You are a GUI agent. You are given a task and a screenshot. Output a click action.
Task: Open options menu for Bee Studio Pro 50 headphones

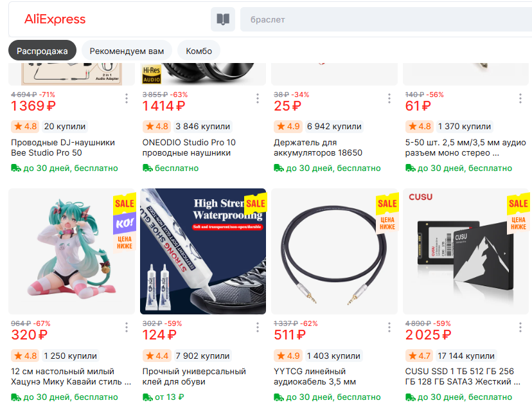(x=127, y=98)
